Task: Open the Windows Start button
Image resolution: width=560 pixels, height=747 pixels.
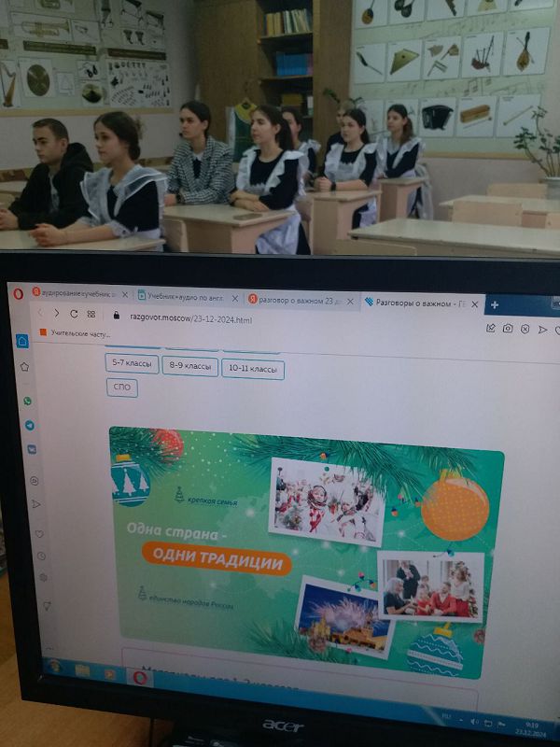Action: [54, 665]
